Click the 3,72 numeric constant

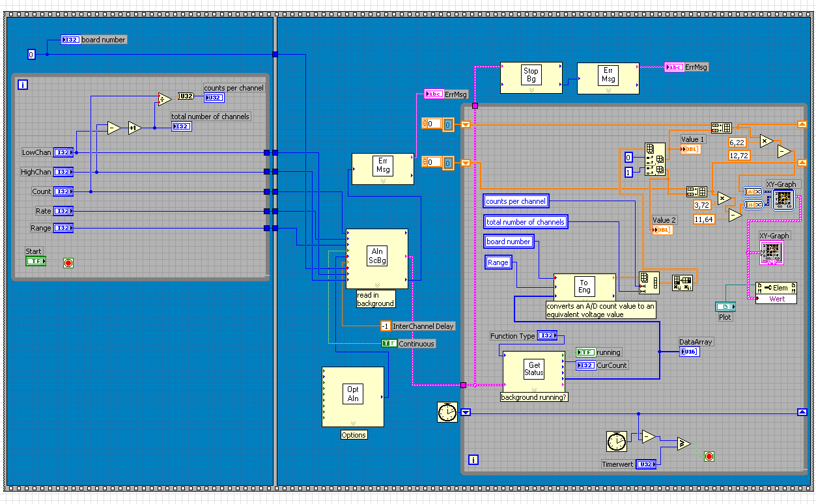pyautogui.click(x=701, y=205)
